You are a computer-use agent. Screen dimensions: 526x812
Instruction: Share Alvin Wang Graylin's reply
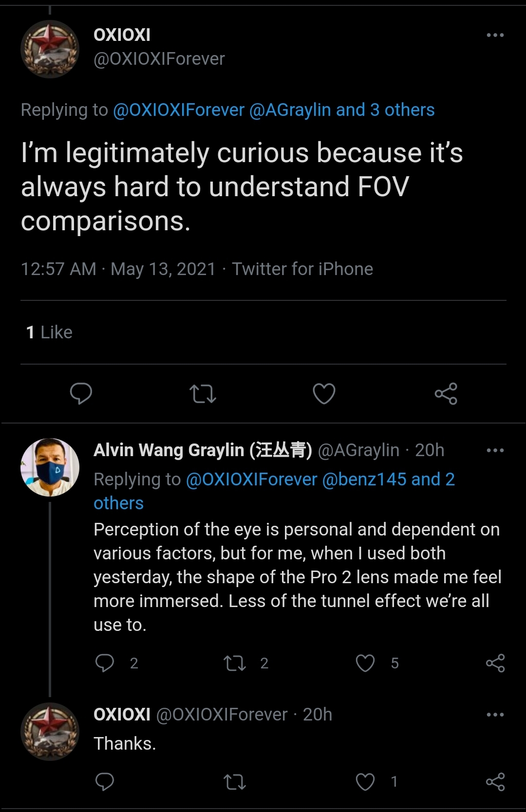(495, 663)
